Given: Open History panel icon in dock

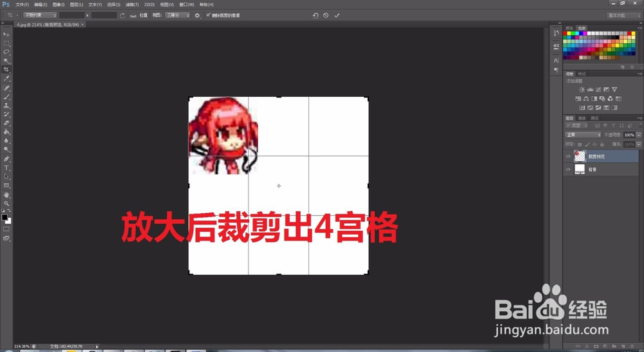Looking at the screenshot, I should coord(556,33).
